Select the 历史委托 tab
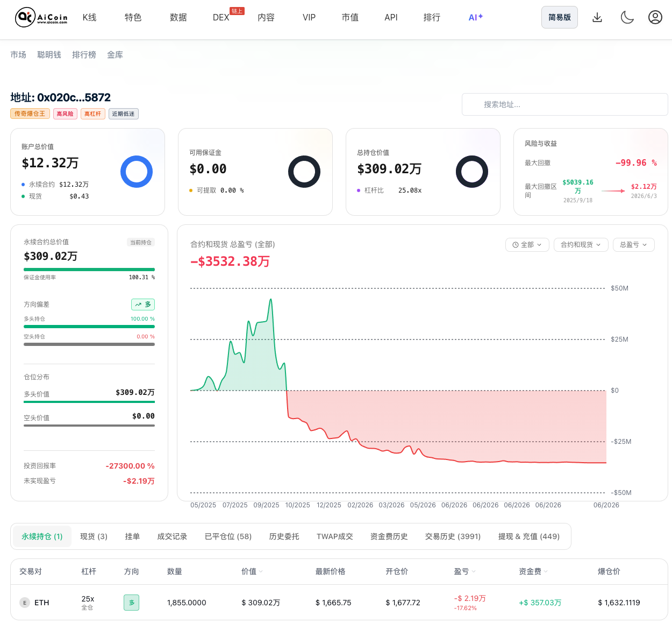This screenshot has width=672, height=630. pos(284,536)
